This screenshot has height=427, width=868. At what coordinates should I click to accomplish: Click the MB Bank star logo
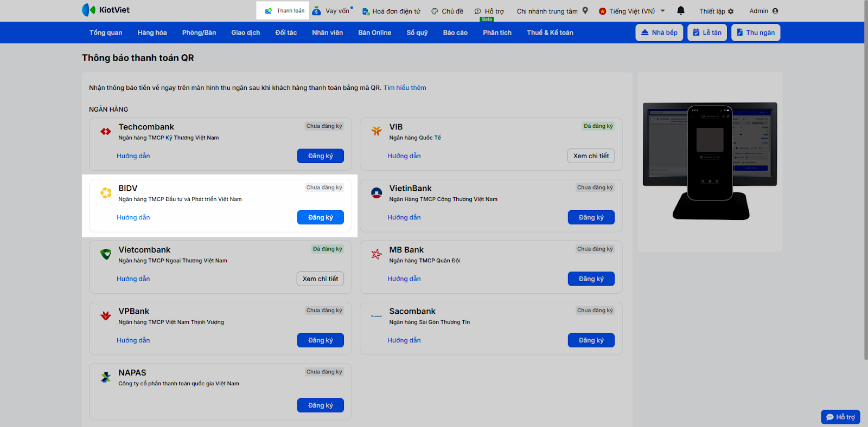click(x=376, y=254)
